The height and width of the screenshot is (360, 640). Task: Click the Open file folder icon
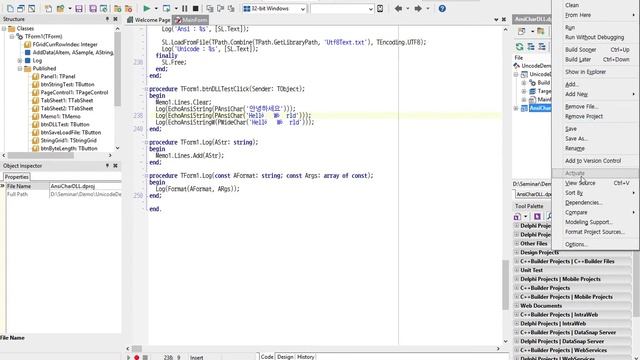point(60,8)
